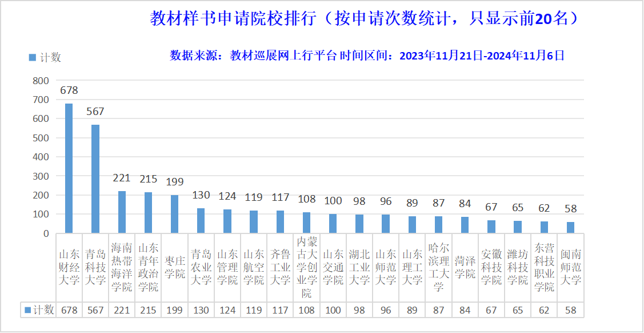Click the 数据来源 subtitle text line

point(367,55)
